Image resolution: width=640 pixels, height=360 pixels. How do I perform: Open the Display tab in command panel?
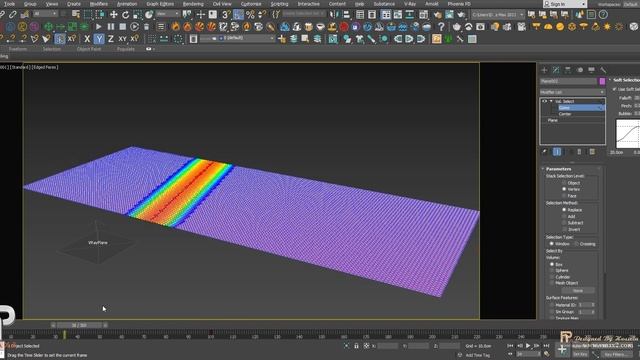coord(591,70)
